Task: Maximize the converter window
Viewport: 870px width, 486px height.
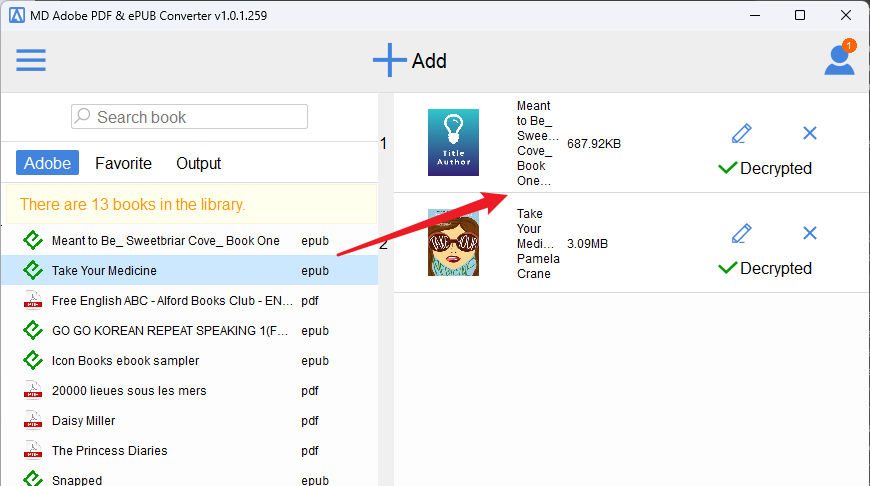Action: click(x=800, y=15)
